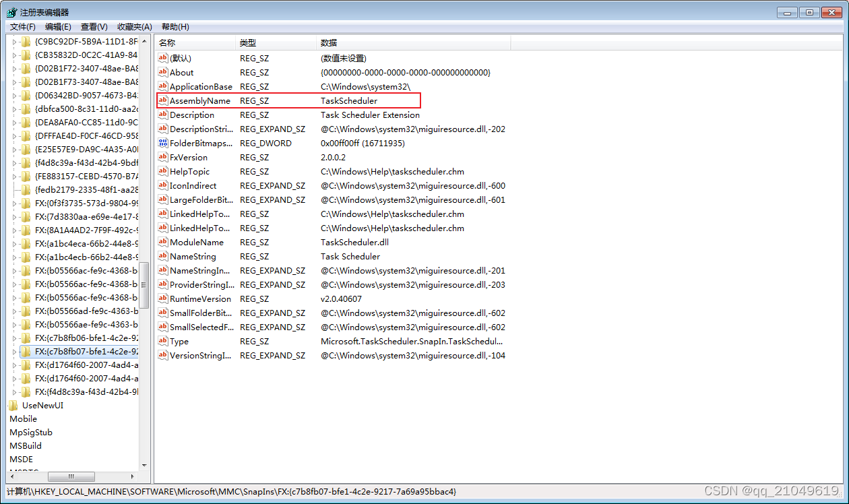Sort values by the 类型 column header

(276, 43)
